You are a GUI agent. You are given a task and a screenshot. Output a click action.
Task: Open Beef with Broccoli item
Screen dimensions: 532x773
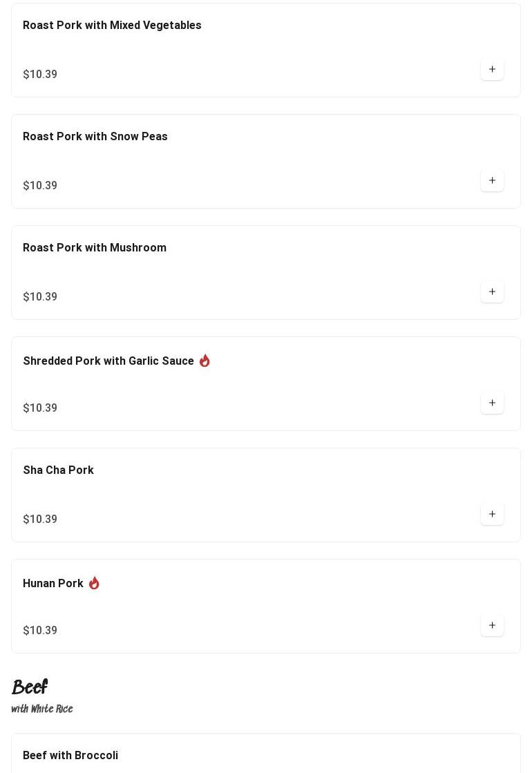pos(70,755)
